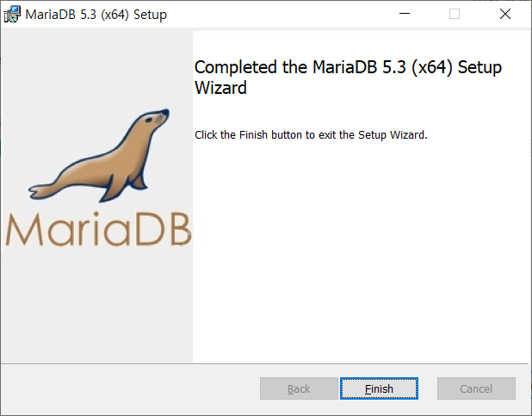Click the empty title bar space before minimize
532x416 pixels.
[278, 15]
